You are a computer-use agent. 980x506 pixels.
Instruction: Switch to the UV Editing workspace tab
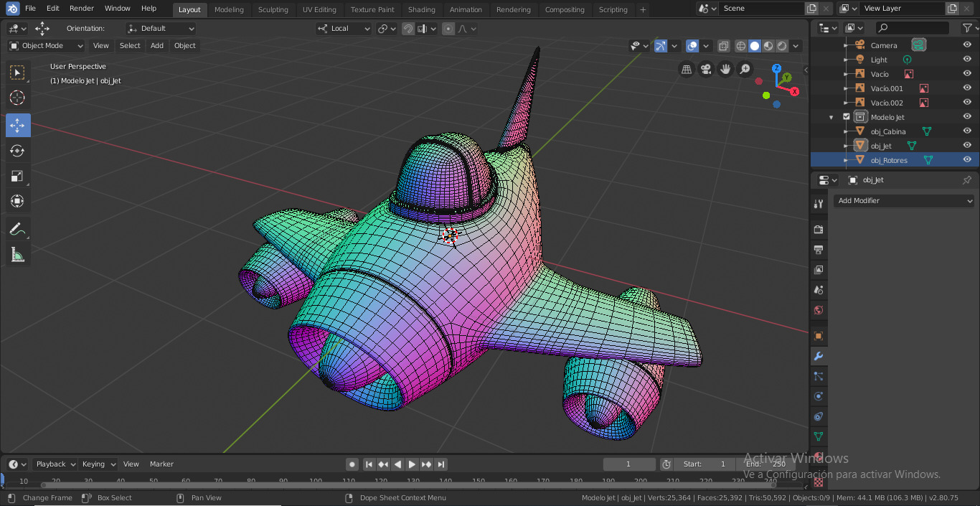(x=319, y=9)
